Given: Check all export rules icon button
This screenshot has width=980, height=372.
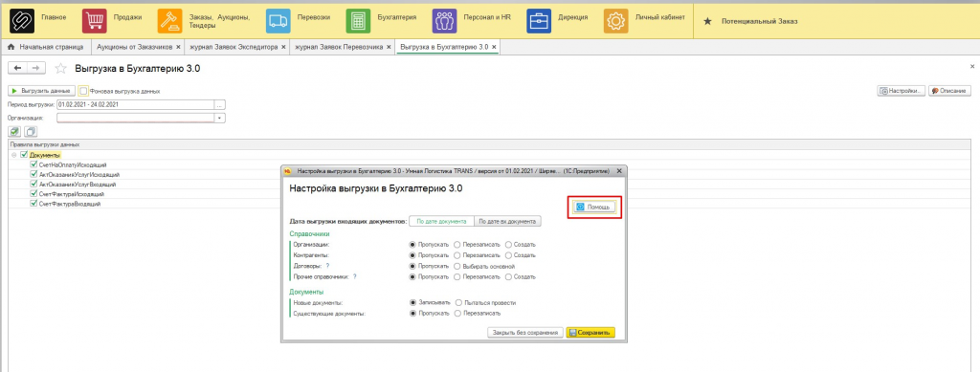Looking at the screenshot, I should [13, 131].
